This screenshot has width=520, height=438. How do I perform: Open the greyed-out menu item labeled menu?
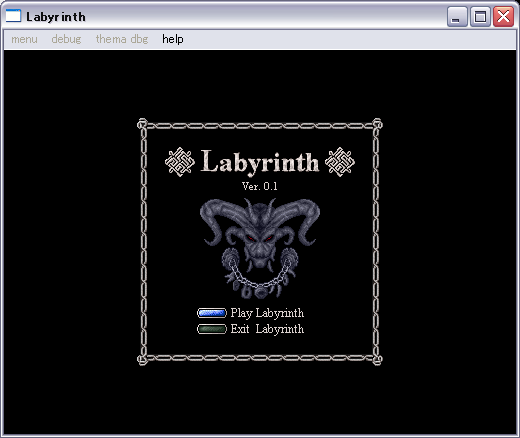24,39
